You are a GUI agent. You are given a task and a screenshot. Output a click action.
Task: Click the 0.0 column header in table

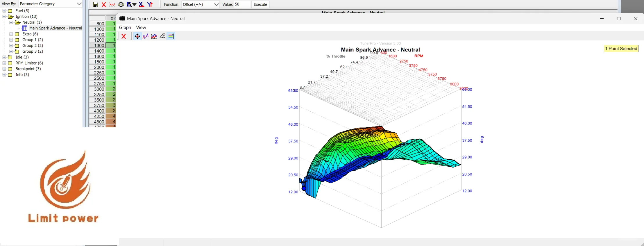tap(111, 18)
